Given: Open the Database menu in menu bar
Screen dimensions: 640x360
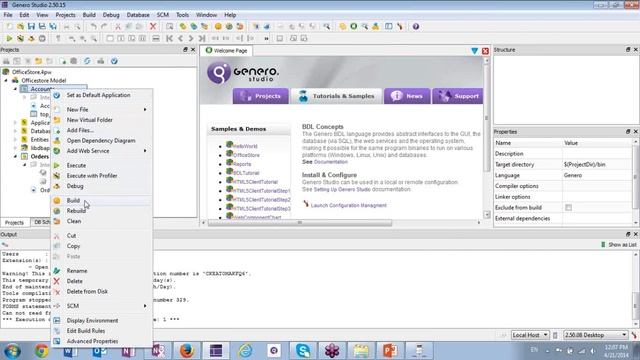Looking at the screenshot, I should tap(138, 15).
